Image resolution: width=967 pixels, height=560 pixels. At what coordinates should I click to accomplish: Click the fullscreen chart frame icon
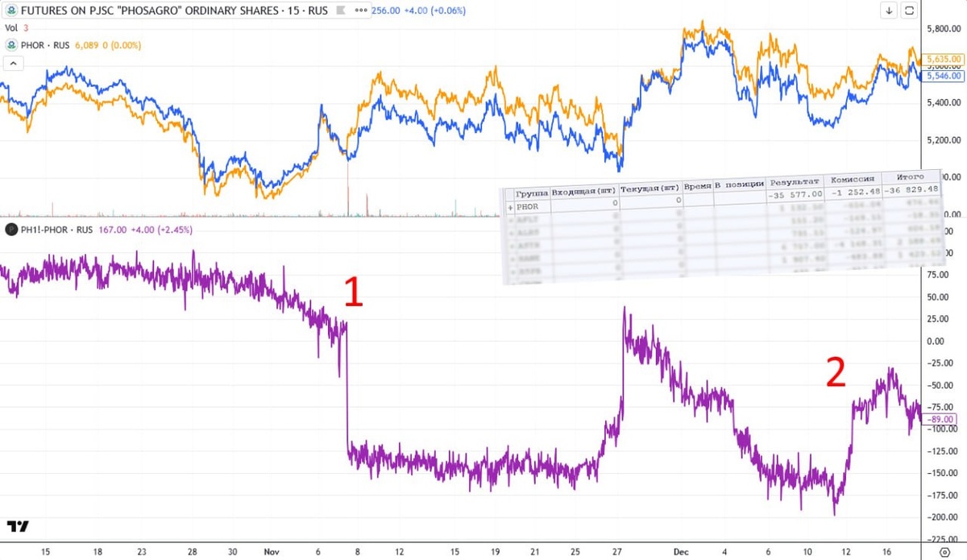point(910,10)
